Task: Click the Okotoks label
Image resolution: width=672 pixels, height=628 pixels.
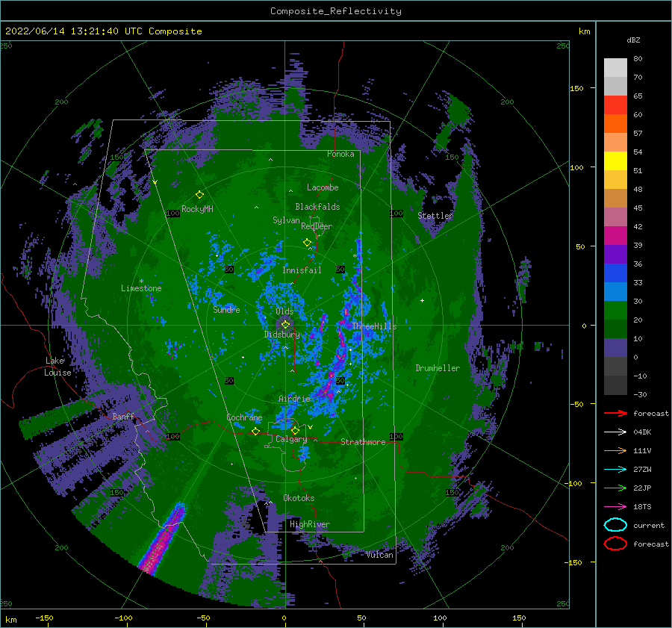Action: 299,498
